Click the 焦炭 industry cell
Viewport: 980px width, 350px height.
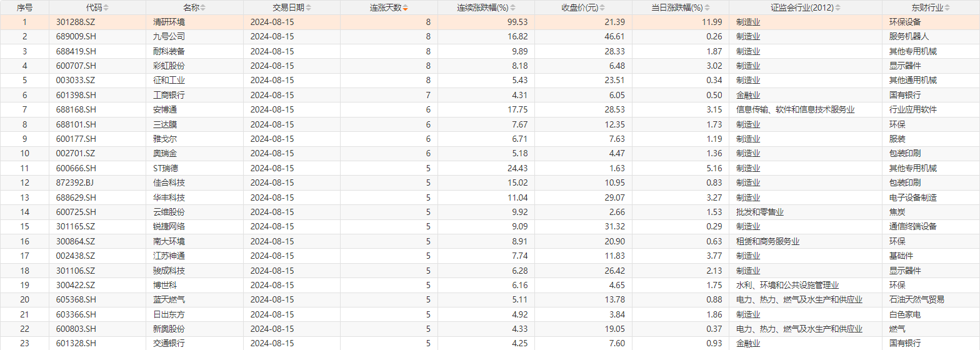(897, 212)
